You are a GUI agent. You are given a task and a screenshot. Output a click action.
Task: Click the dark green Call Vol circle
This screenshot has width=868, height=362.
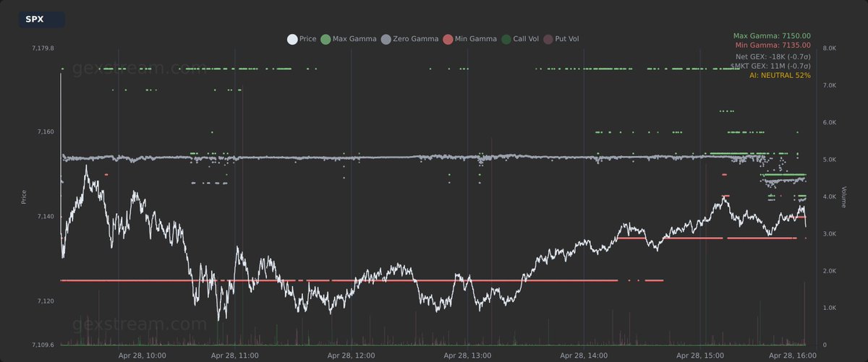(506, 39)
